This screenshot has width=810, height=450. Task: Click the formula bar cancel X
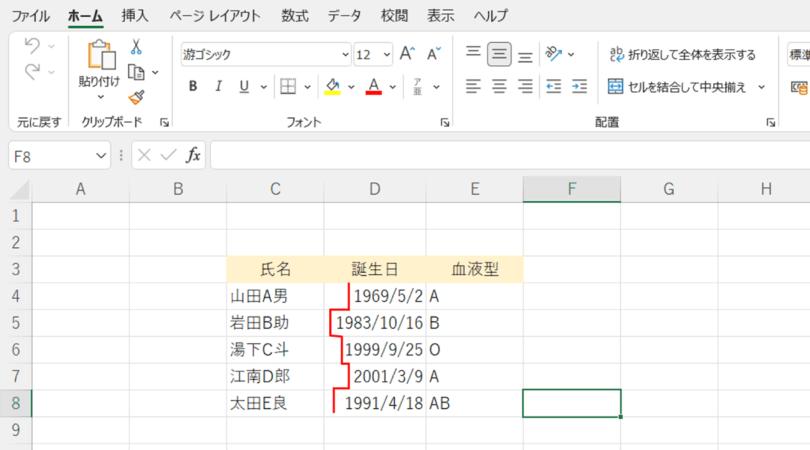pyautogui.click(x=144, y=155)
